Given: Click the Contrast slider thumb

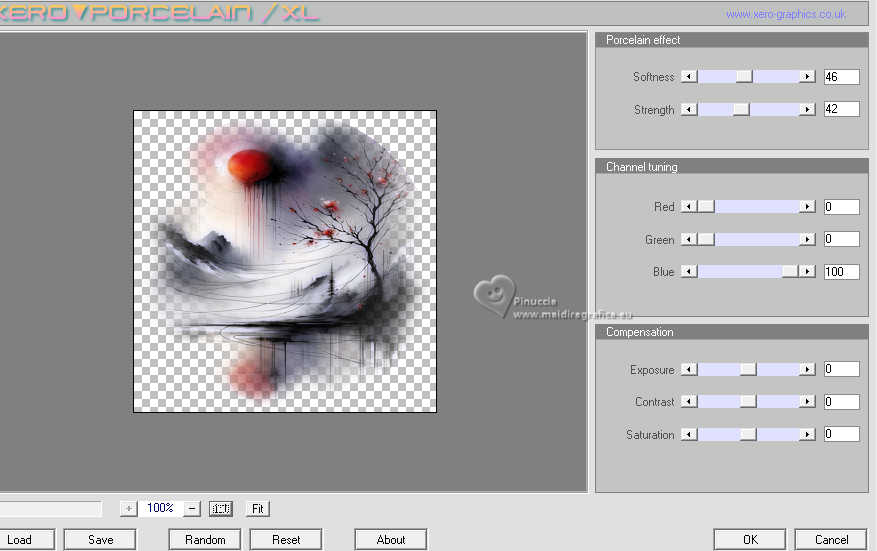Looking at the screenshot, I should (x=748, y=402).
